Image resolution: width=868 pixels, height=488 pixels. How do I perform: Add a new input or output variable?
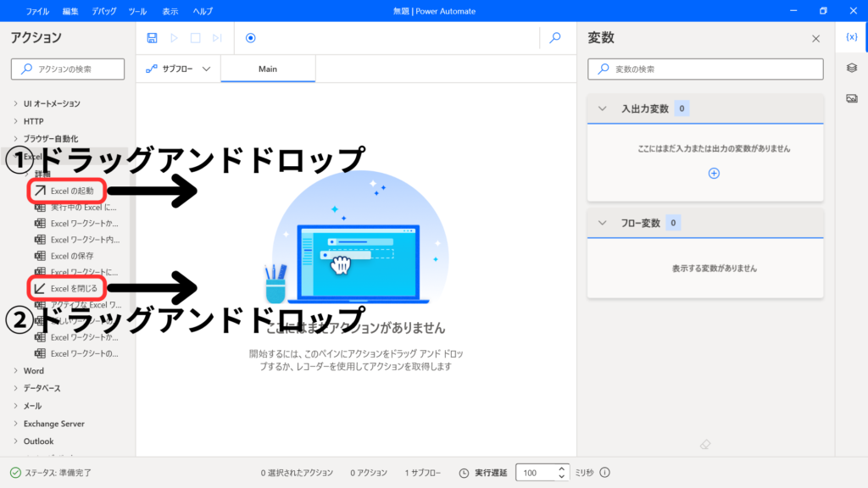pos(714,173)
